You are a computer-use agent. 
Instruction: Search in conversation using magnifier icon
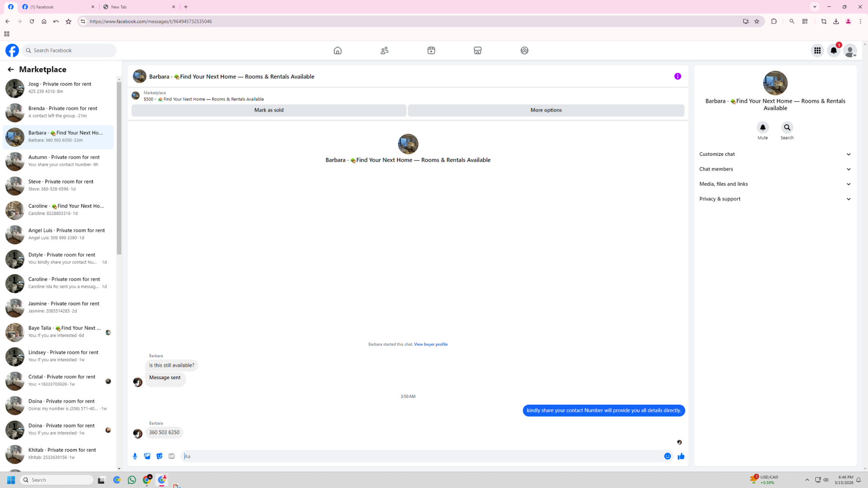pos(787,127)
